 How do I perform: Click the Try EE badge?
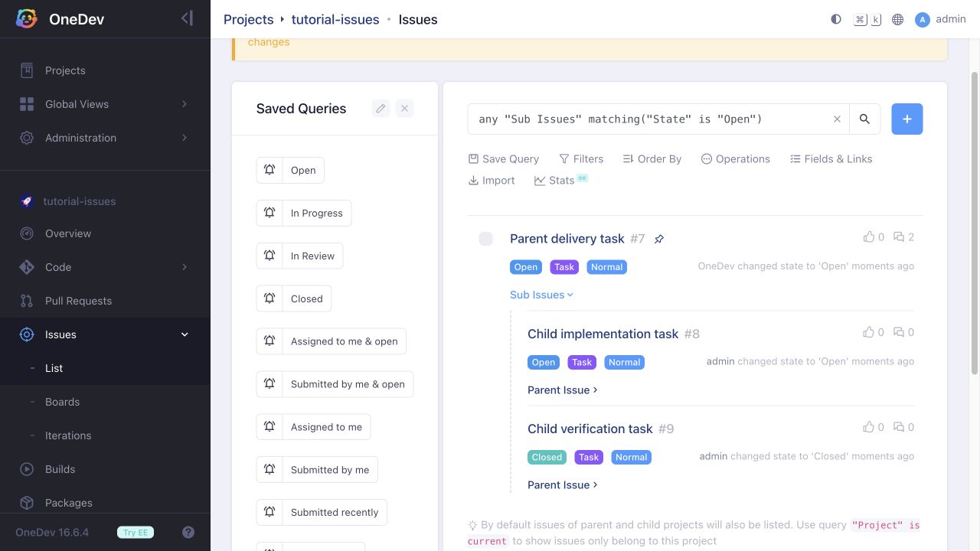pyautogui.click(x=136, y=533)
